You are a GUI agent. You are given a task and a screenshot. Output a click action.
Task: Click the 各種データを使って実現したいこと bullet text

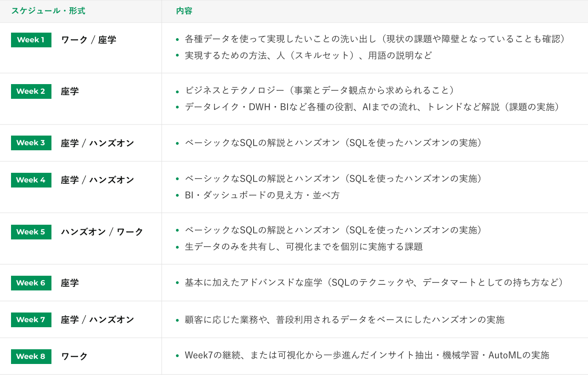[374, 39]
